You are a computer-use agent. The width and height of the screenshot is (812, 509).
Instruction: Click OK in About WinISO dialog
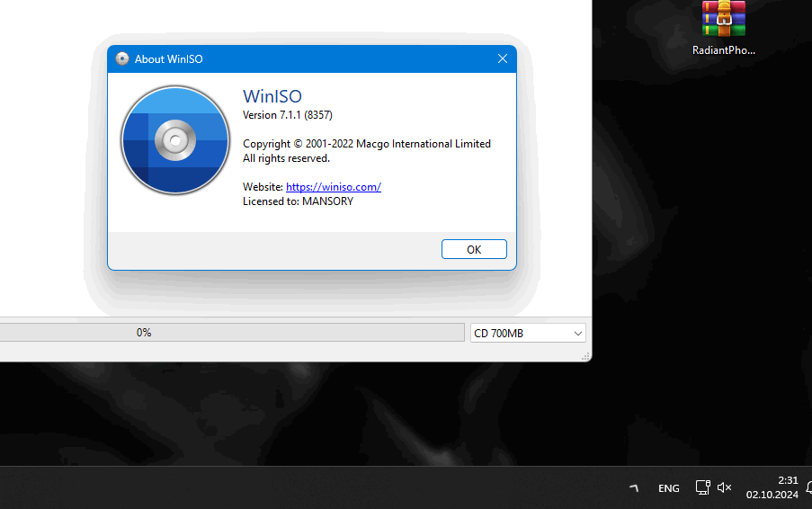click(x=474, y=249)
